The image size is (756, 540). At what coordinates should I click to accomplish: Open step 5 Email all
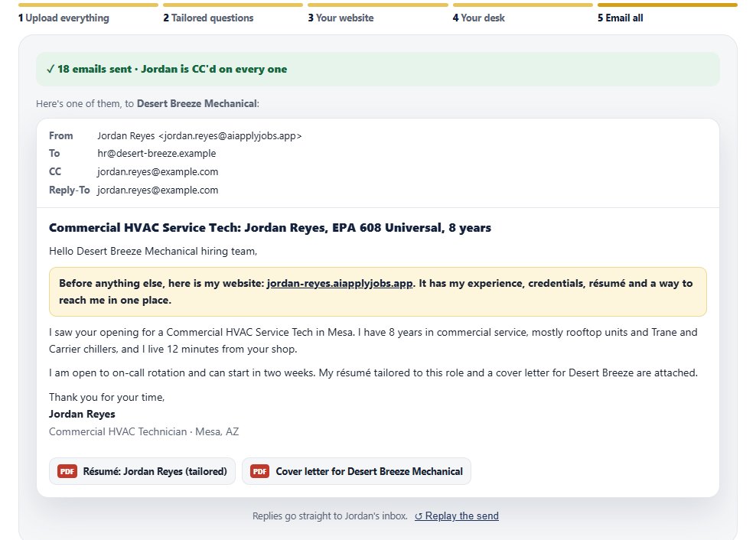(x=620, y=18)
